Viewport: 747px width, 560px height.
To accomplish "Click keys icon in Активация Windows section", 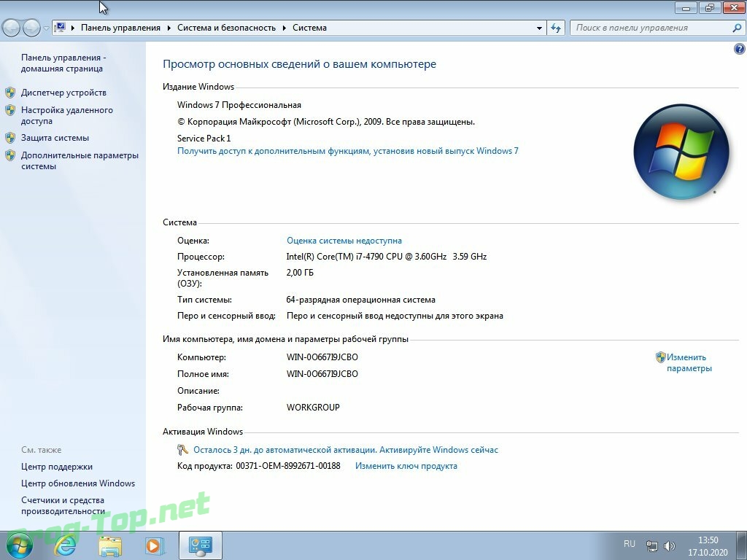I will pos(182,449).
